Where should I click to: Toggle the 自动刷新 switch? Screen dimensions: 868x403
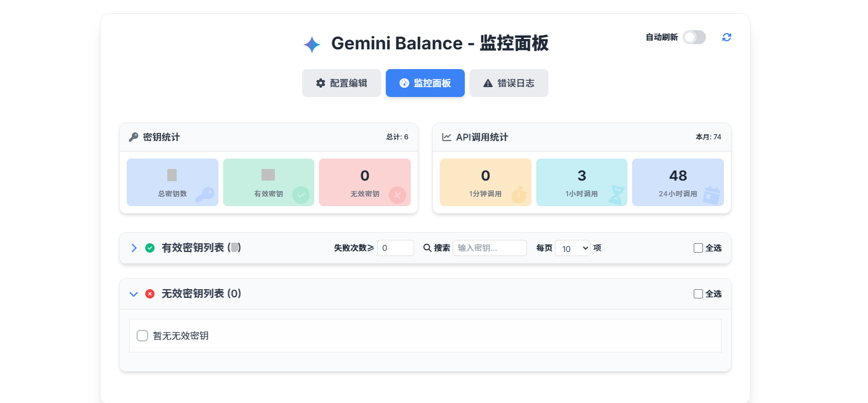coord(694,37)
